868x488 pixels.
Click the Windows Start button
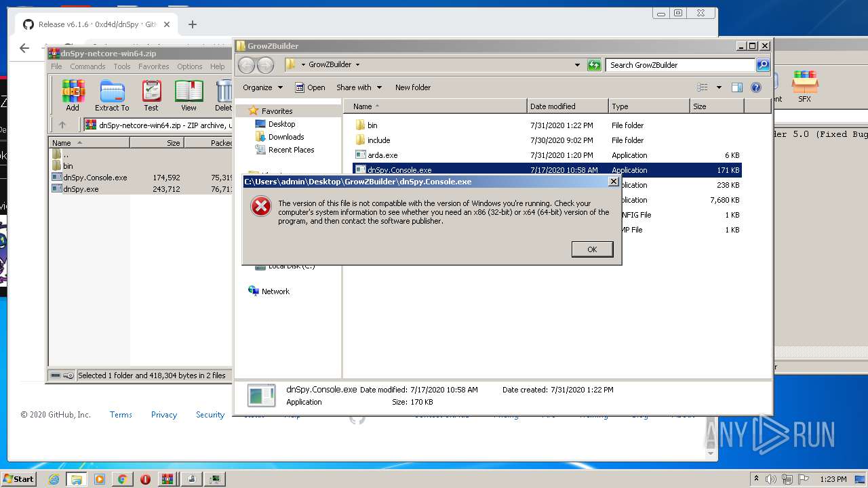click(x=18, y=479)
